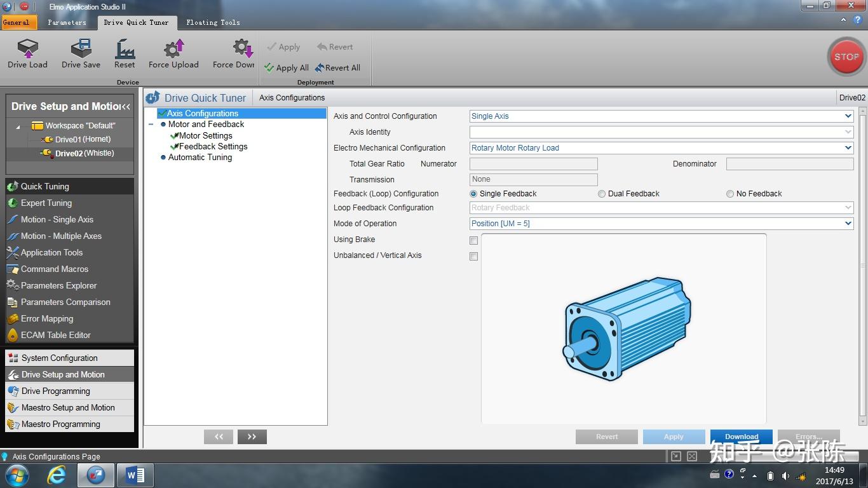Select Drive01 (Hornet) in workspace tree

(83, 139)
